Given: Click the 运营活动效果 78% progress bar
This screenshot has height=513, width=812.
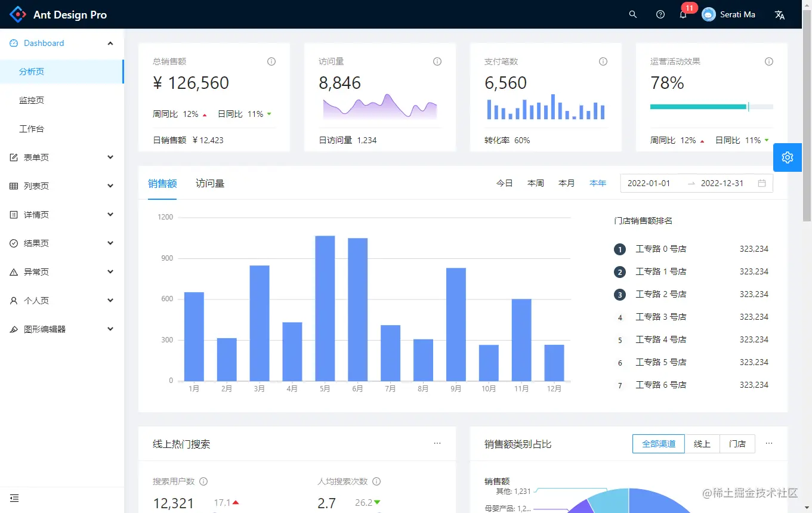Looking at the screenshot, I should click(712, 107).
